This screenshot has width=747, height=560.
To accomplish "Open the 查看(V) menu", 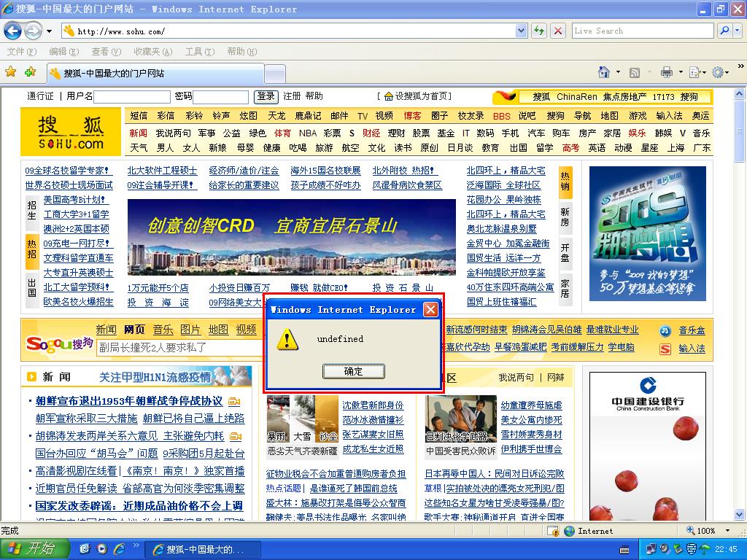I will pos(107,52).
